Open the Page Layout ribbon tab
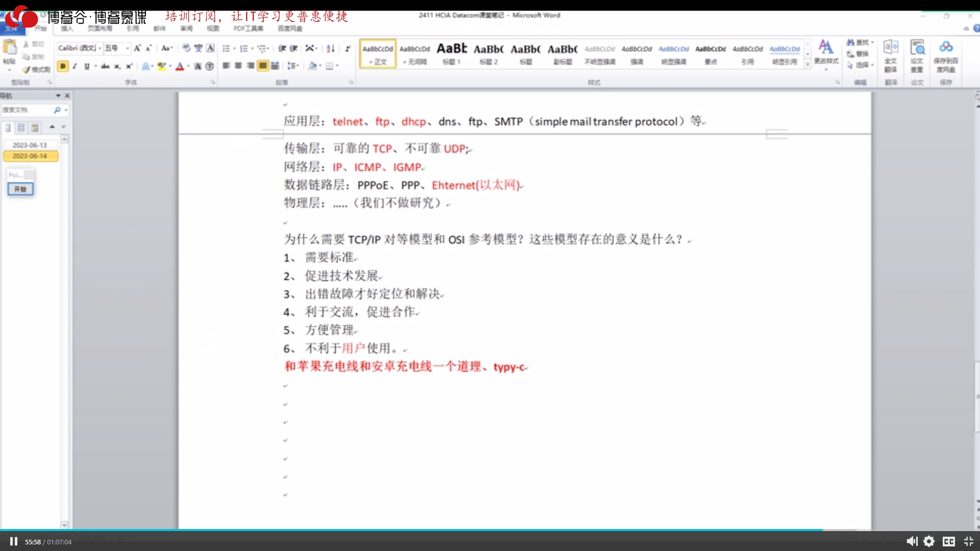 tap(100, 29)
